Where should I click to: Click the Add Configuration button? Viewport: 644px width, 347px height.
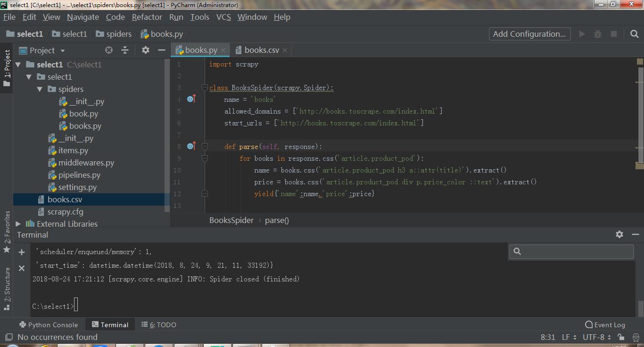click(529, 34)
